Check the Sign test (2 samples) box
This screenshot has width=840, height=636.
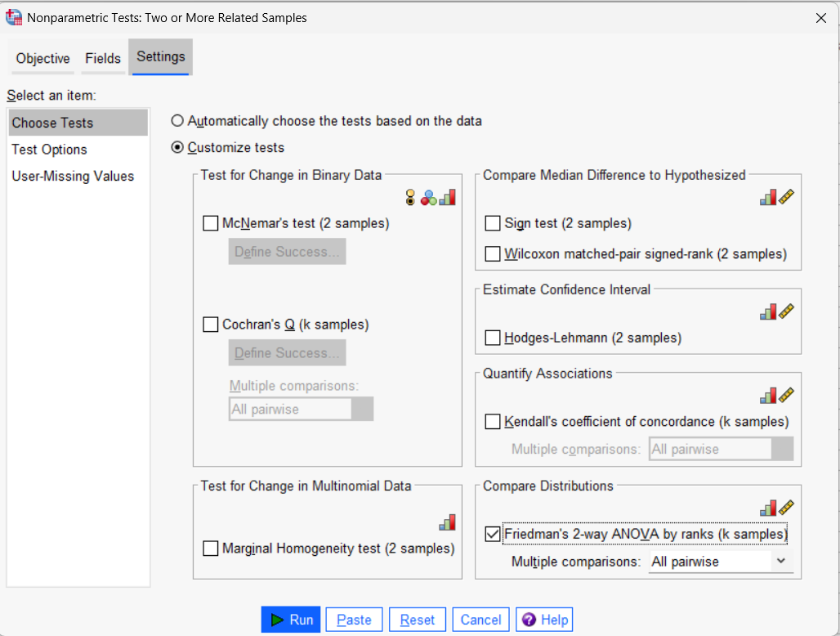point(493,223)
